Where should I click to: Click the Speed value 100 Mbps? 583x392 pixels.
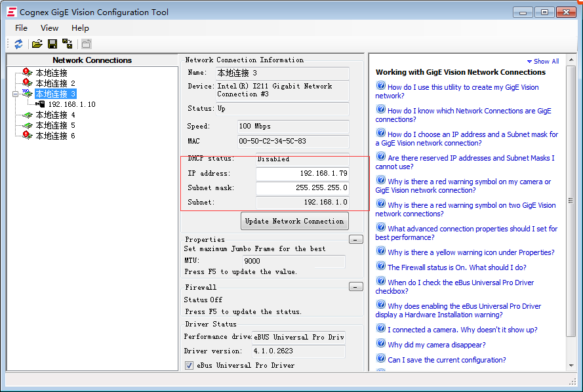[293, 127]
